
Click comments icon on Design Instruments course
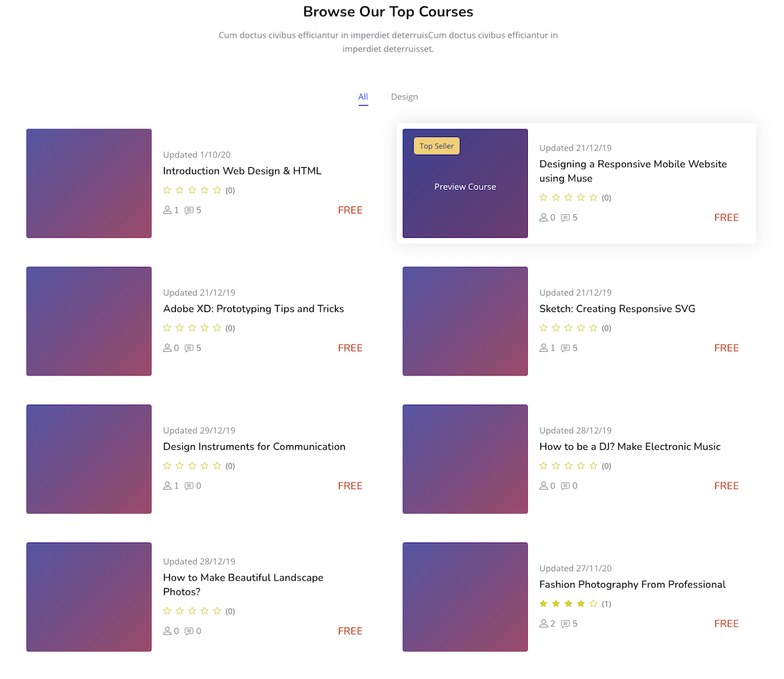pos(189,486)
